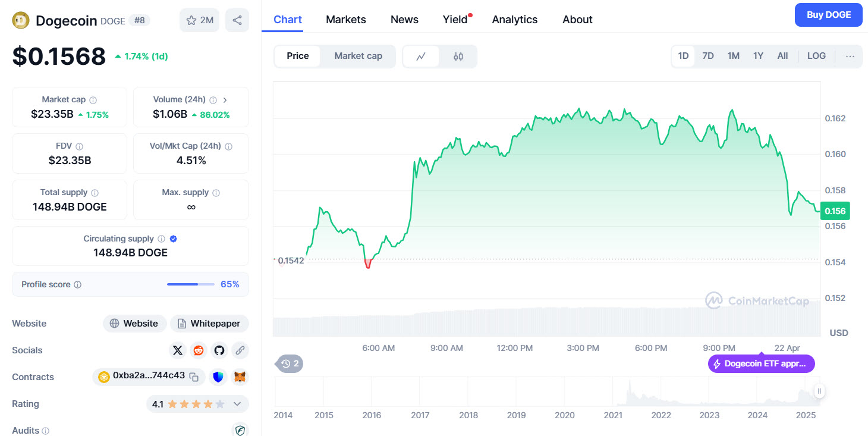The image size is (868, 436).
Task: Switch to the About tab
Action: click(577, 20)
